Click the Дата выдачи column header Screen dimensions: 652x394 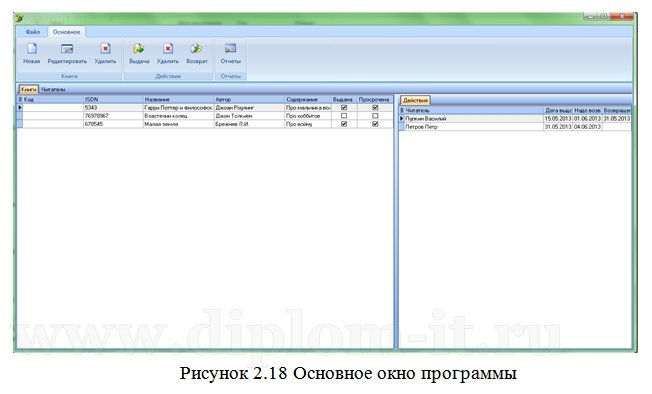pos(558,111)
